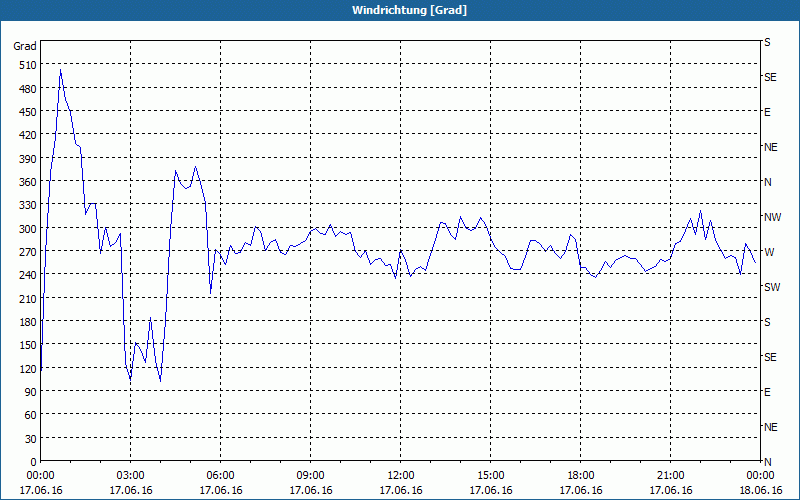This screenshot has height=500, width=800.
Task: Select the "60" y-axis value
Action: point(31,415)
